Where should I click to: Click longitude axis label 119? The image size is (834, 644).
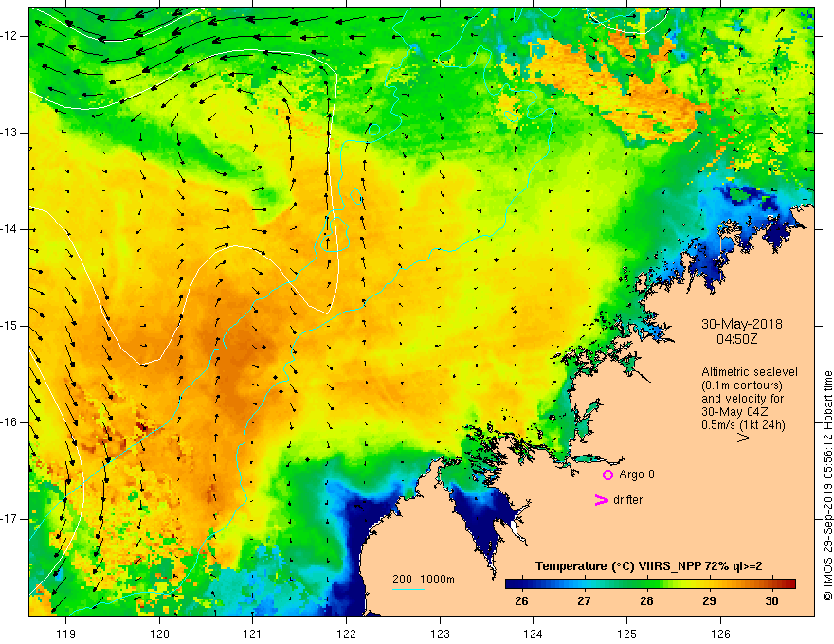[x=66, y=634]
